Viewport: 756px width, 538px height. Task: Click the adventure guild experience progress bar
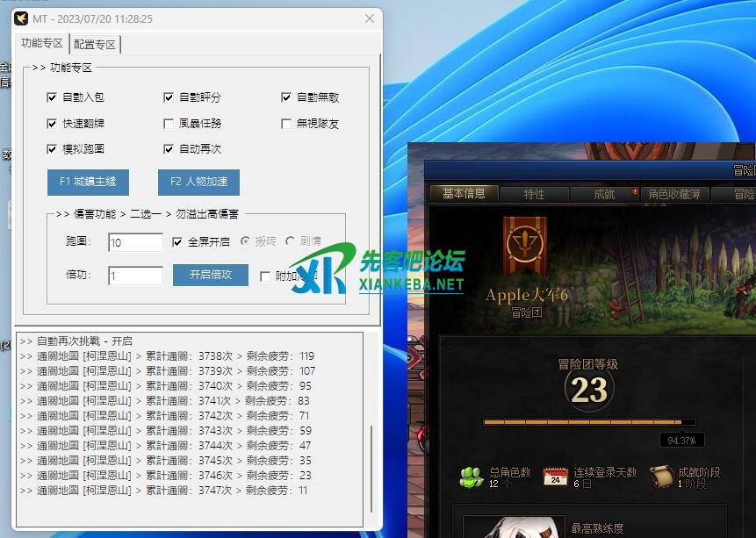[x=588, y=422]
